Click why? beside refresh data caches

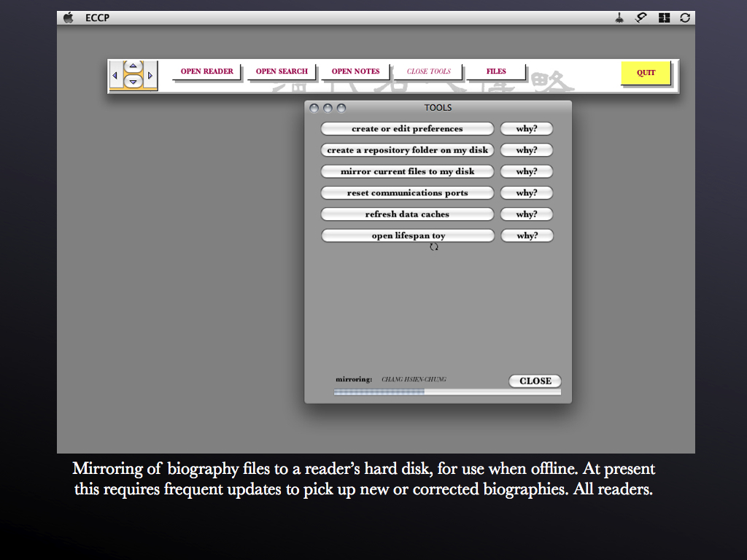click(527, 214)
